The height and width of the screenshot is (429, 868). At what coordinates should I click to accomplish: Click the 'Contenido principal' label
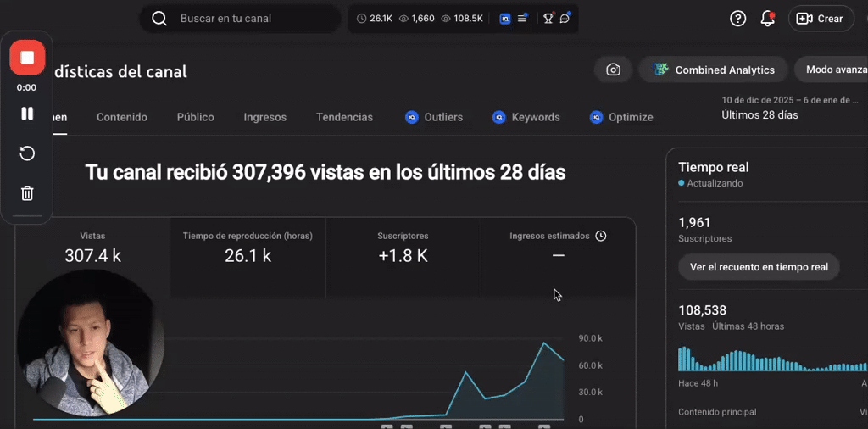(717, 412)
